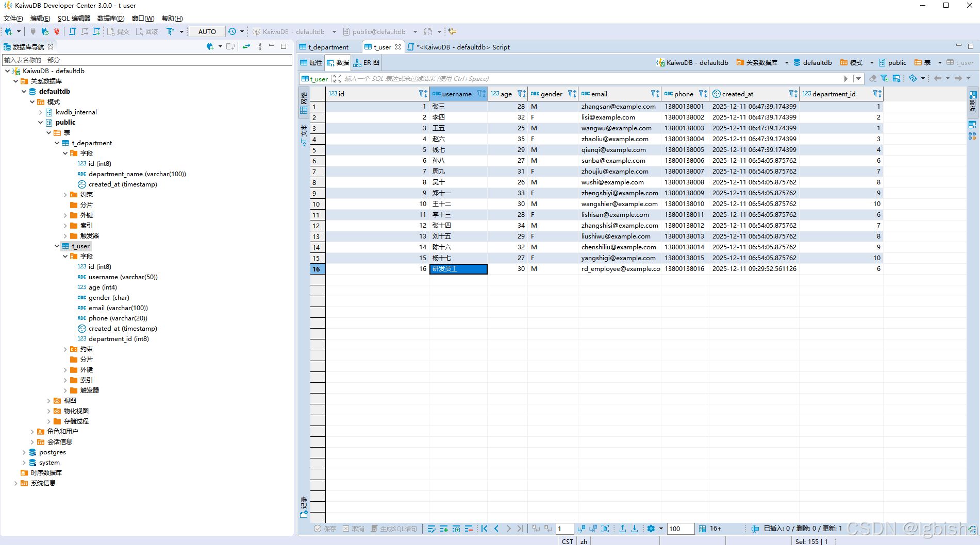Expand the kwdb_internal schema node
The width and height of the screenshot is (980, 545).
(41, 112)
